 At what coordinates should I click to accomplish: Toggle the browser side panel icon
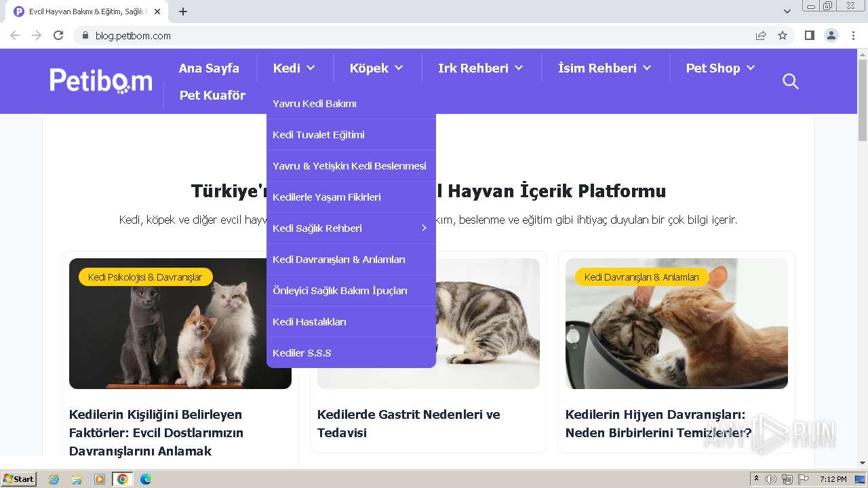[x=809, y=35]
